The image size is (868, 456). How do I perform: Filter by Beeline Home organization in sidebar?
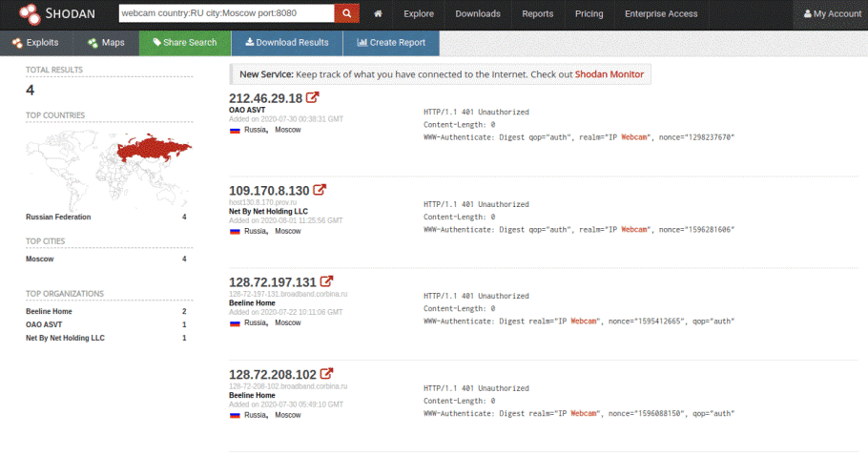click(49, 312)
